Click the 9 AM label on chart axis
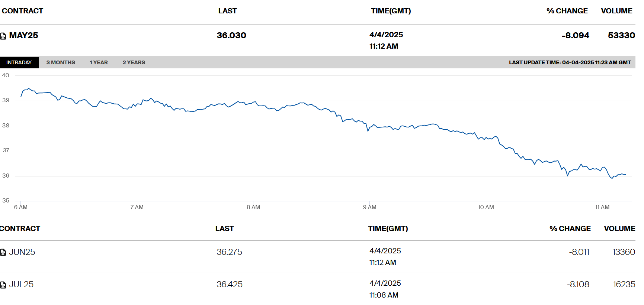The width and height of the screenshot is (644, 305). (369, 207)
